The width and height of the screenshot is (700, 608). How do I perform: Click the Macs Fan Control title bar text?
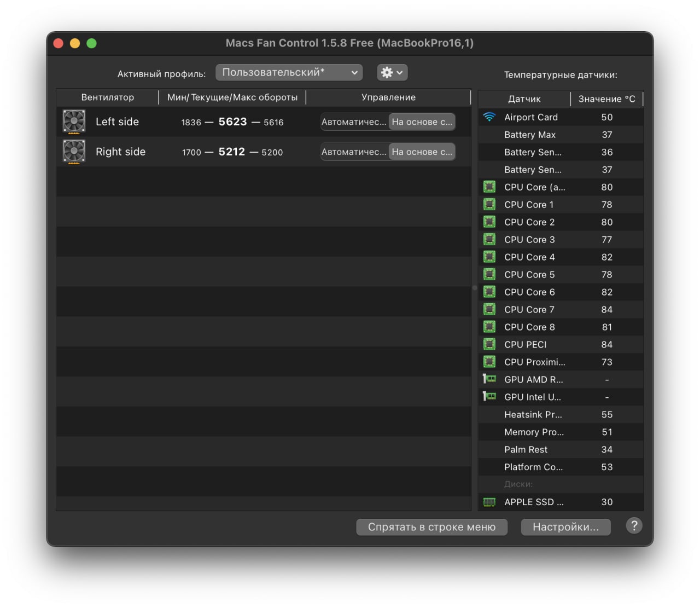(x=350, y=43)
